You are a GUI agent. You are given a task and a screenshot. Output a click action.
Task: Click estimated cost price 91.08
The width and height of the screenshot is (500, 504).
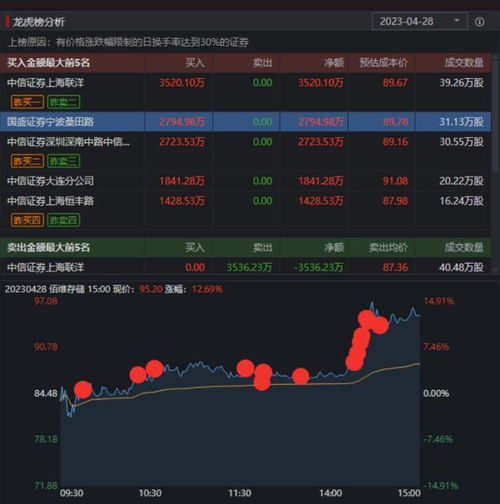coord(395,181)
